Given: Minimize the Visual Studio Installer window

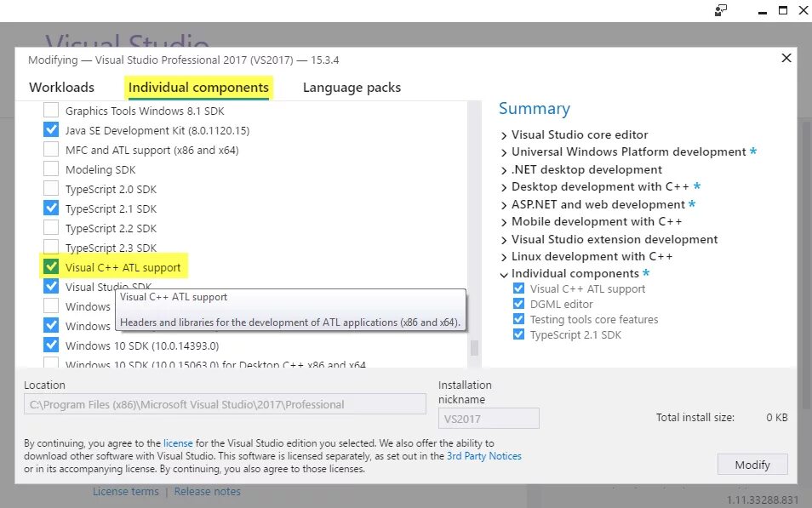Looking at the screenshot, I should pos(763,11).
